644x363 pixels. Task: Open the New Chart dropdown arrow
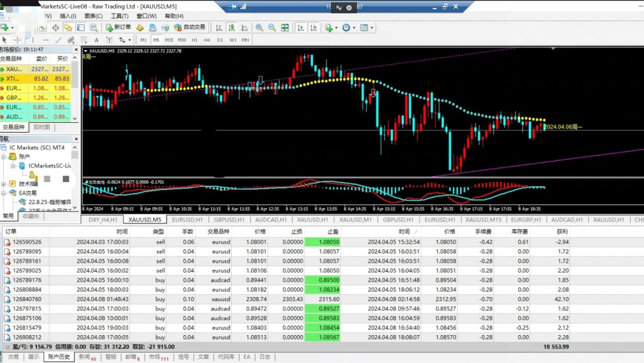point(12,28)
